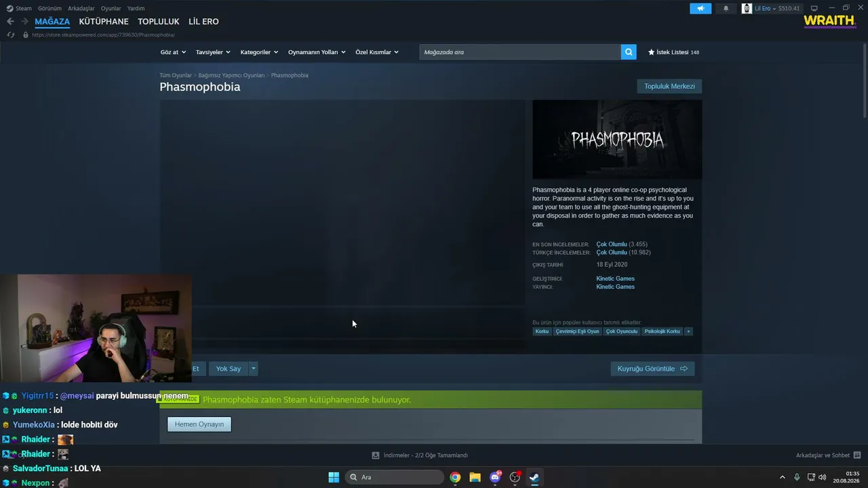Open the Çok Oyunculu tag
The width and height of the screenshot is (868, 488).
coord(622,331)
